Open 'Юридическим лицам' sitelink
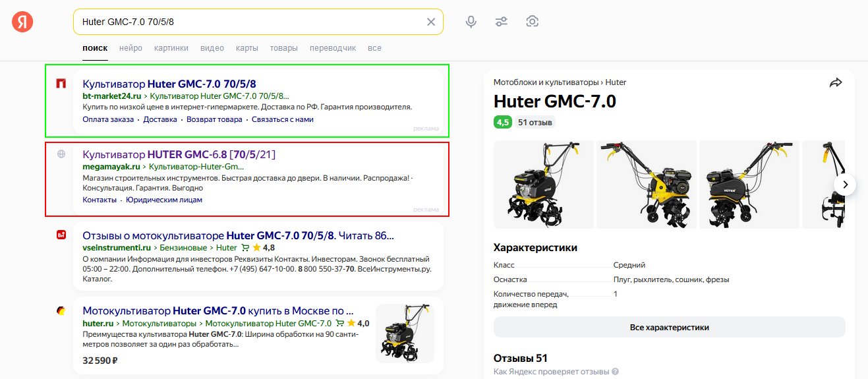The image size is (868, 379). click(164, 200)
